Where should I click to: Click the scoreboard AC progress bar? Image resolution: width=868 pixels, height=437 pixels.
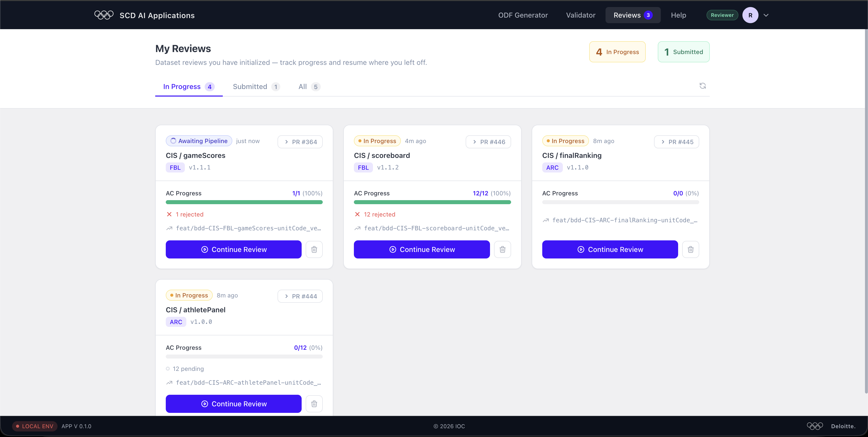pos(432,202)
